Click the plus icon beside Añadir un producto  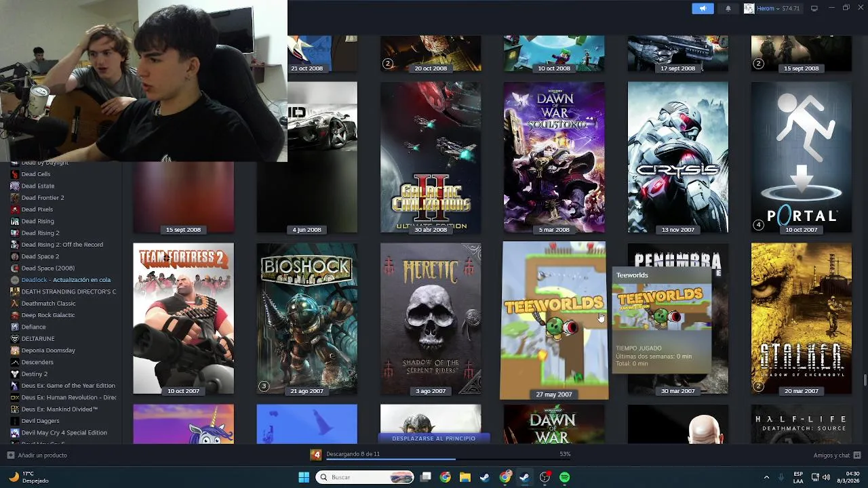click(x=10, y=455)
